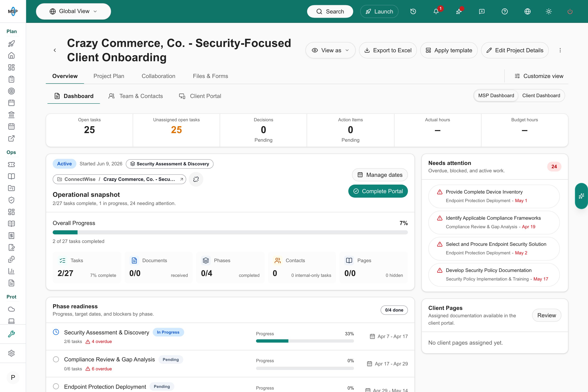The image size is (588, 392).
Task: Open the shield check icon in sidebar
Action: [x=11, y=200]
